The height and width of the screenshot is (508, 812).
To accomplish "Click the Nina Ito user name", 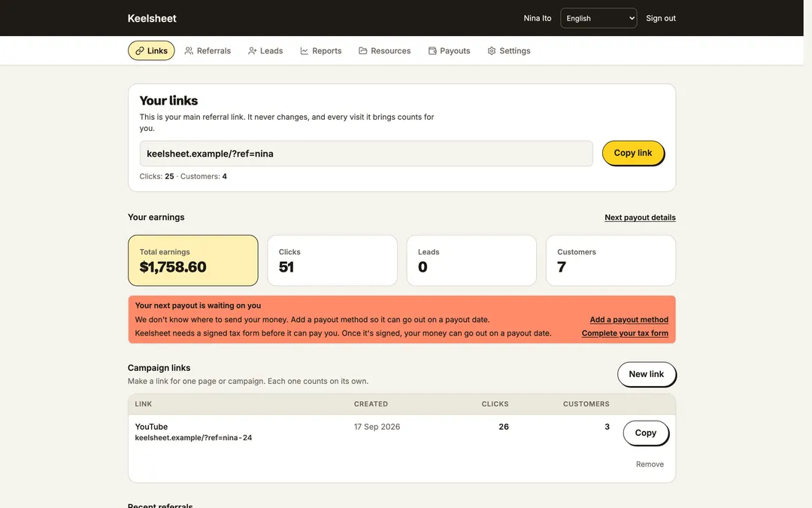I will point(538,18).
